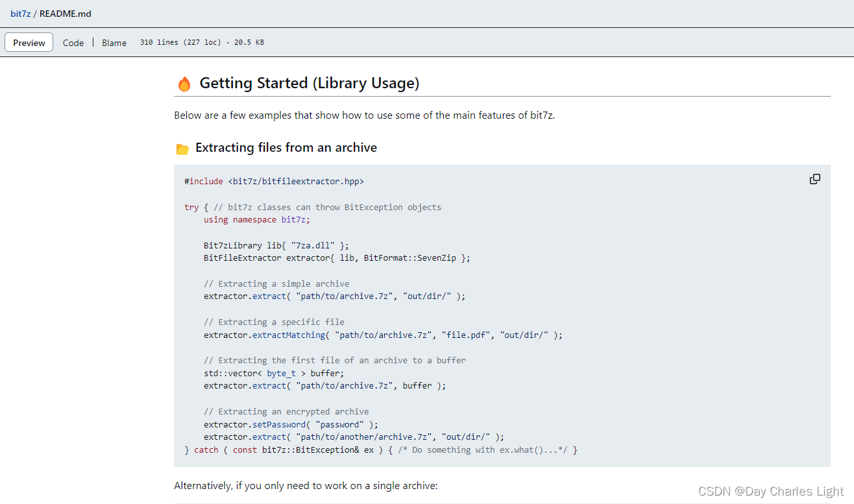Click 'extractor.setPassword( "password" );' line

291,425
